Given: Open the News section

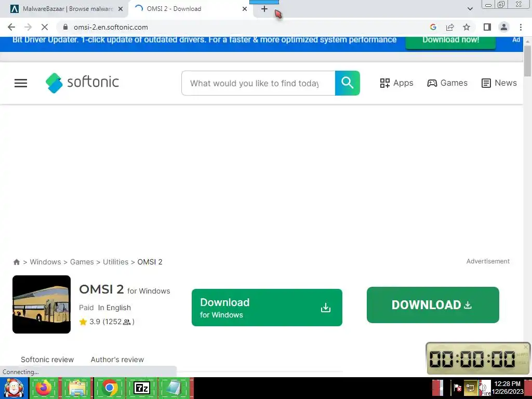Looking at the screenshot, I should coord(499,83).
